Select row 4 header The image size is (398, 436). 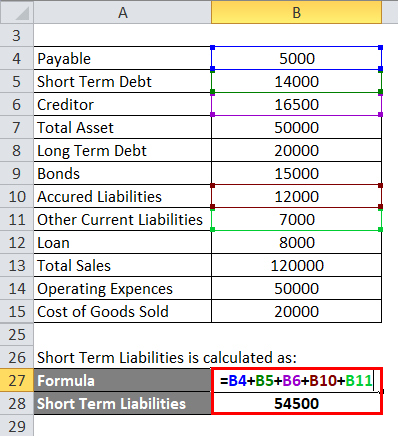pos(17,58)
